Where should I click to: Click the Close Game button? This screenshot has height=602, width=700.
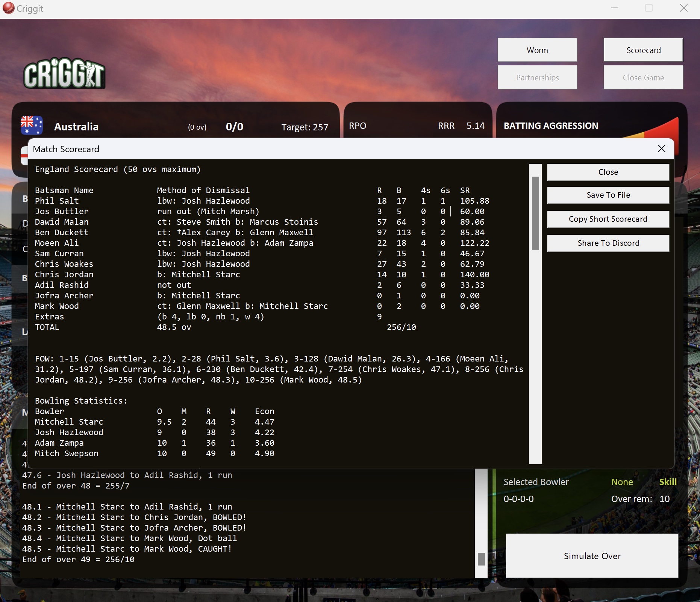643,77
